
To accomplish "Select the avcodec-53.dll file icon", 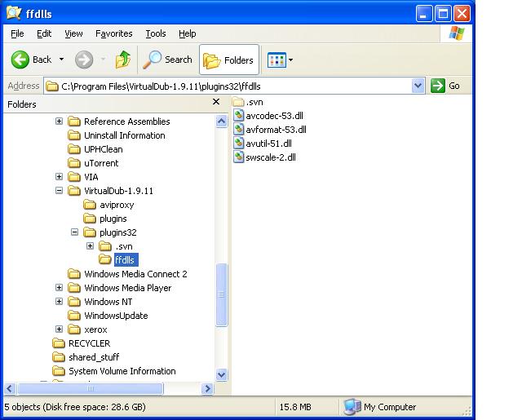I will (239, 116).
